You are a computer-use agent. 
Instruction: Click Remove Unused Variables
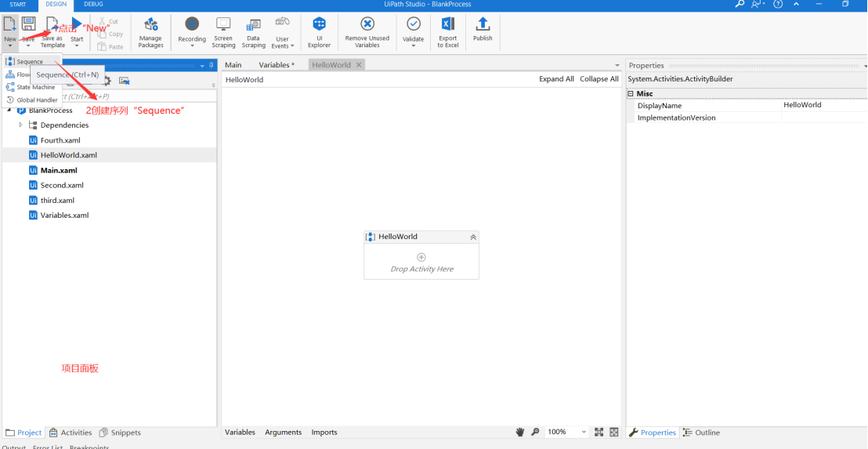(367, 32)
